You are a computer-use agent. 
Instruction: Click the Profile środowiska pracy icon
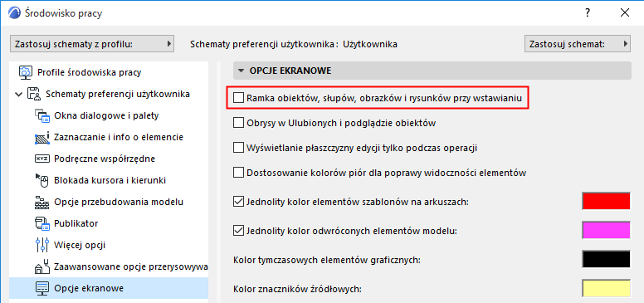pyautogui.click(x=26, y=73)
